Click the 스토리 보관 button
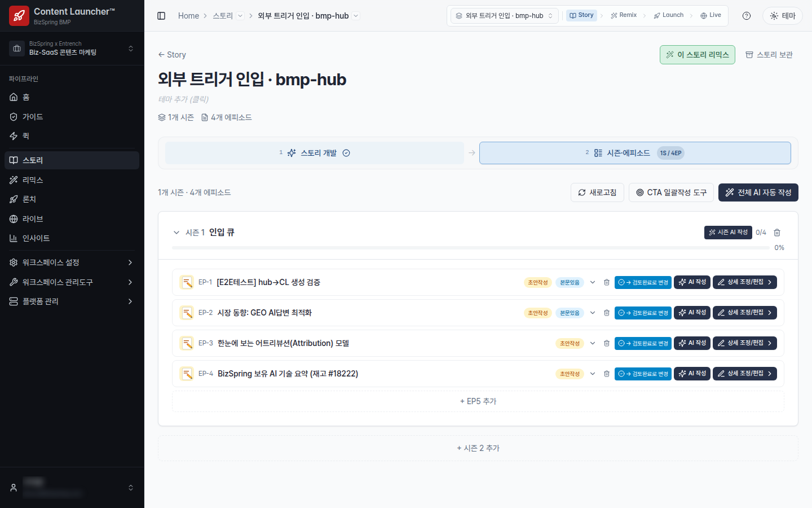 point(769,55)
